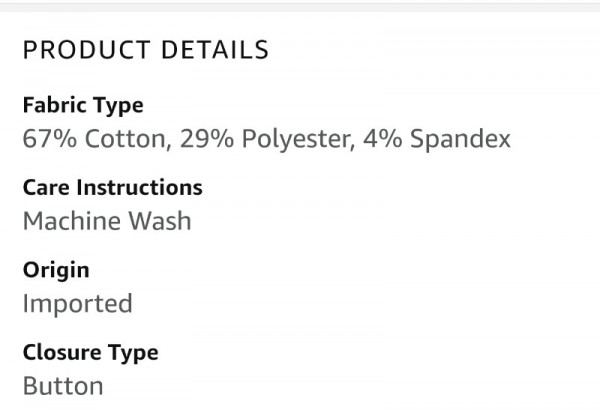The width and height of the screenshot is (600, 410).
Task: Click the gray divider bar above Product Details
Action: coord(300,7)
